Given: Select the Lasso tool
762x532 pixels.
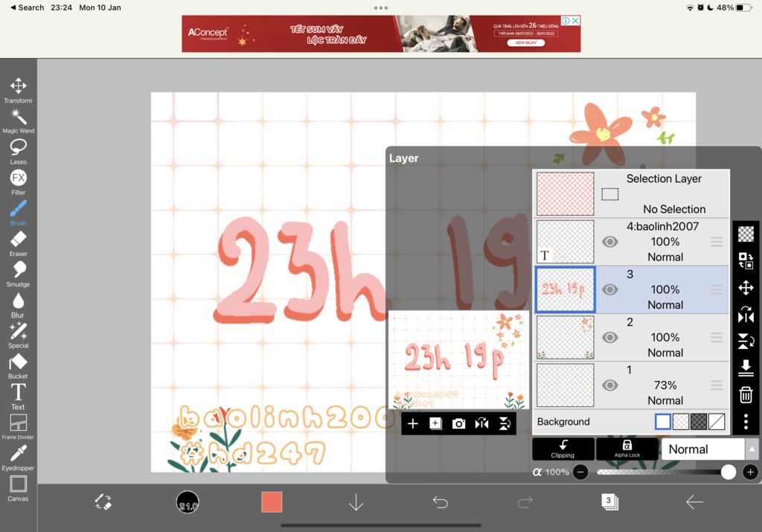Looking at the screenshot, I should 18,152.
